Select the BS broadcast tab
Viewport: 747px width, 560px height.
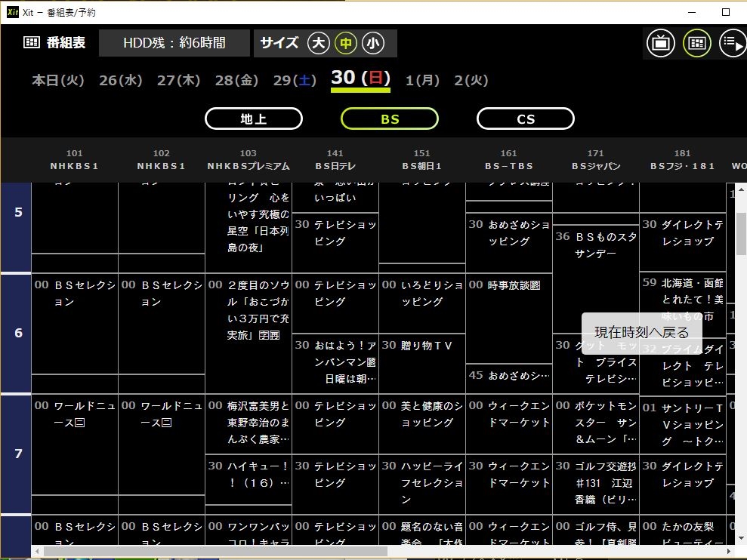pos(390,118)
